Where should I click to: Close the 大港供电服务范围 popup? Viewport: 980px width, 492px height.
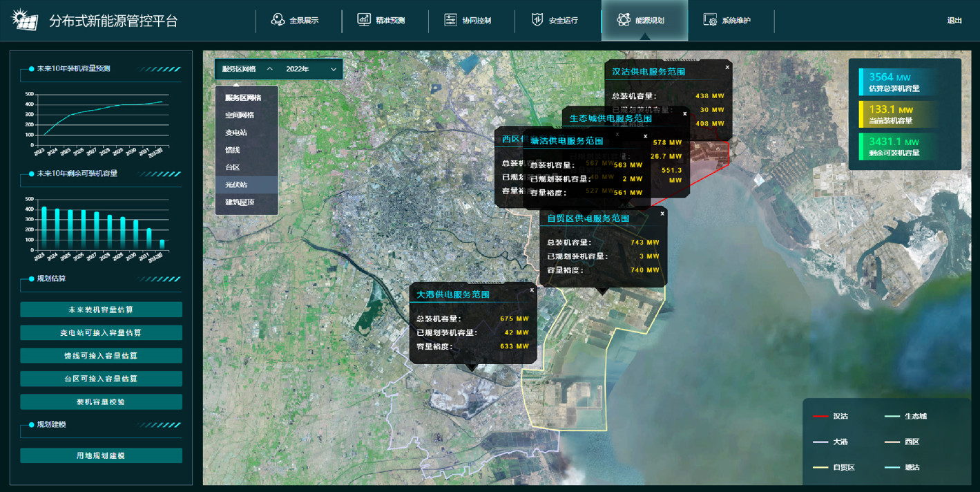(532, 290)
